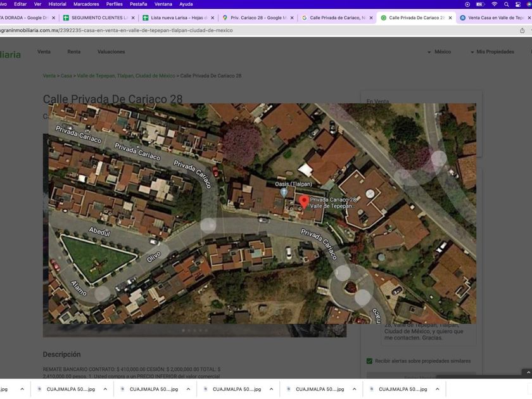
Task: Click the Wi-Fi icon in the menu bar
Action: (x=494, y=4)
